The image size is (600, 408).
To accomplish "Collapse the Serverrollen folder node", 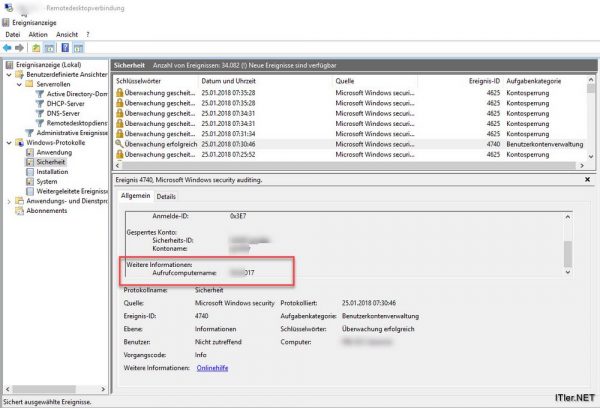I will click(x=17, y=84).
